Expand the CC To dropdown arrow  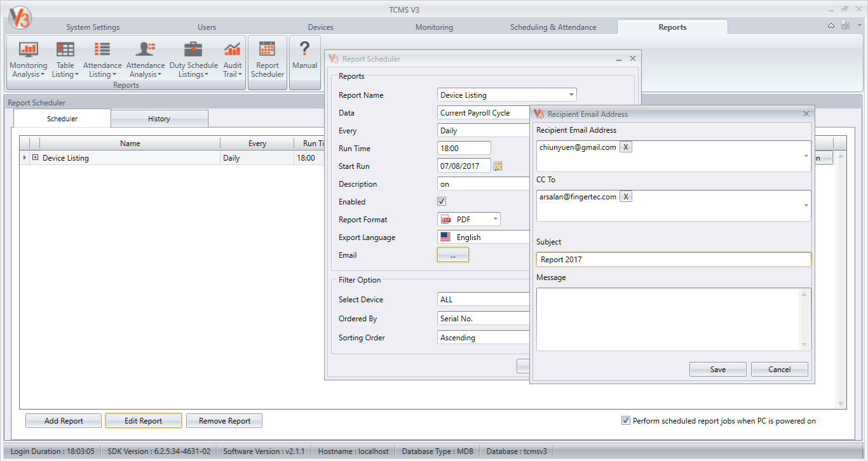coord(806,206)
